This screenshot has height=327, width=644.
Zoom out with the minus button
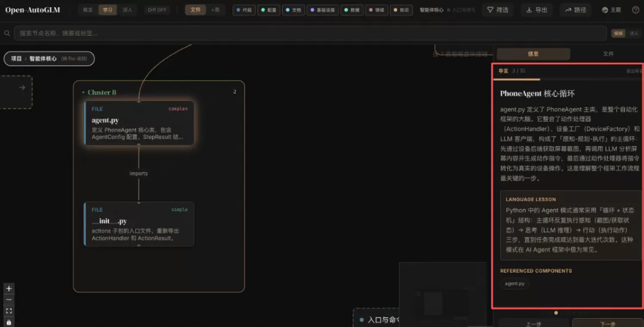coord(8,300)
